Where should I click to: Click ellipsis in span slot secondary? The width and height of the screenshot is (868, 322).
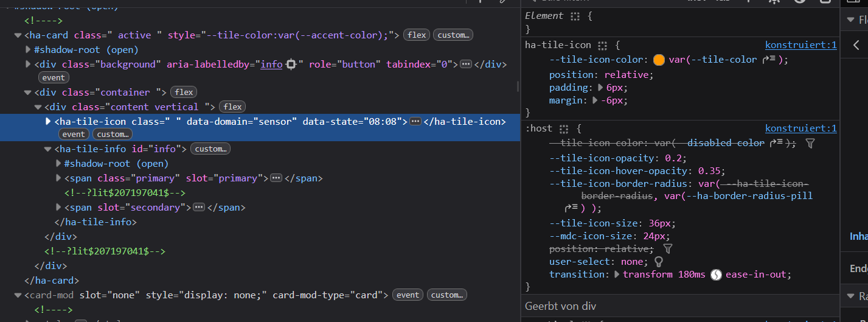click(x=198, y=208)
